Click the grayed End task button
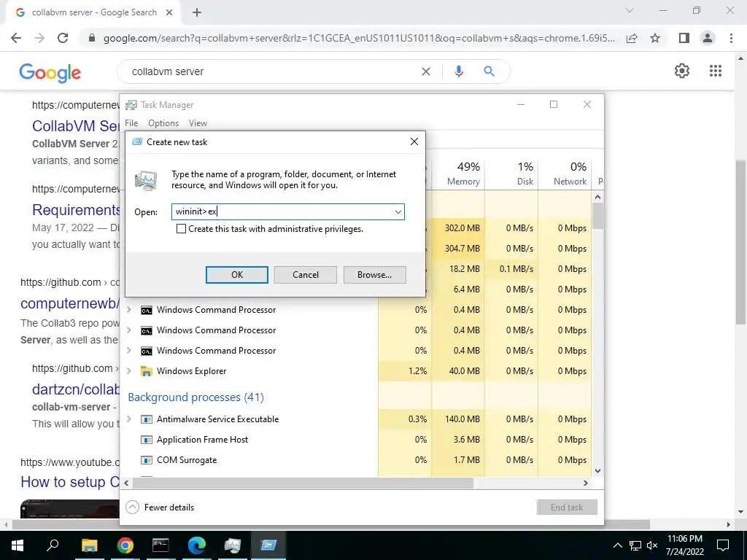 566,507
